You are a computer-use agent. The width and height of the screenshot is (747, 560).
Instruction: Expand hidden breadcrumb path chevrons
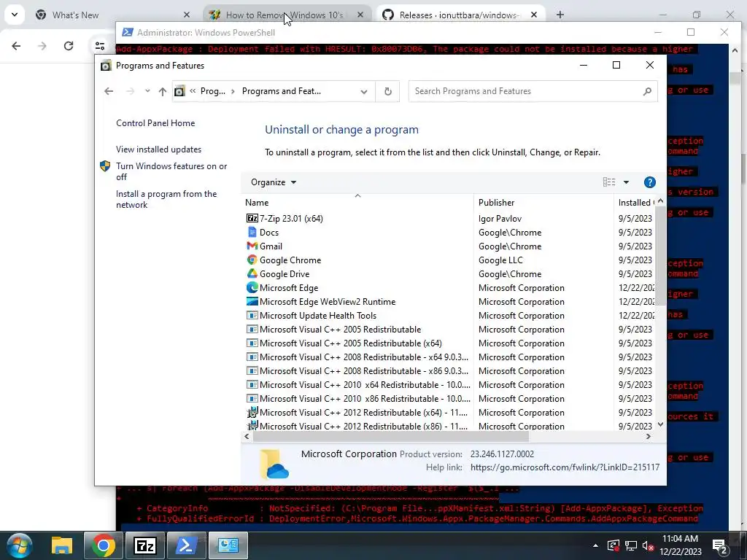[x=193, y=91]
